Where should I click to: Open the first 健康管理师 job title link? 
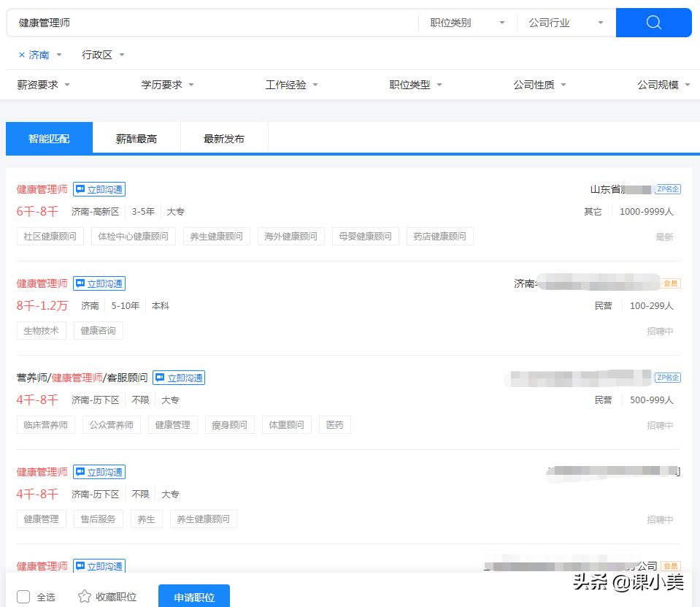point(41,188)
